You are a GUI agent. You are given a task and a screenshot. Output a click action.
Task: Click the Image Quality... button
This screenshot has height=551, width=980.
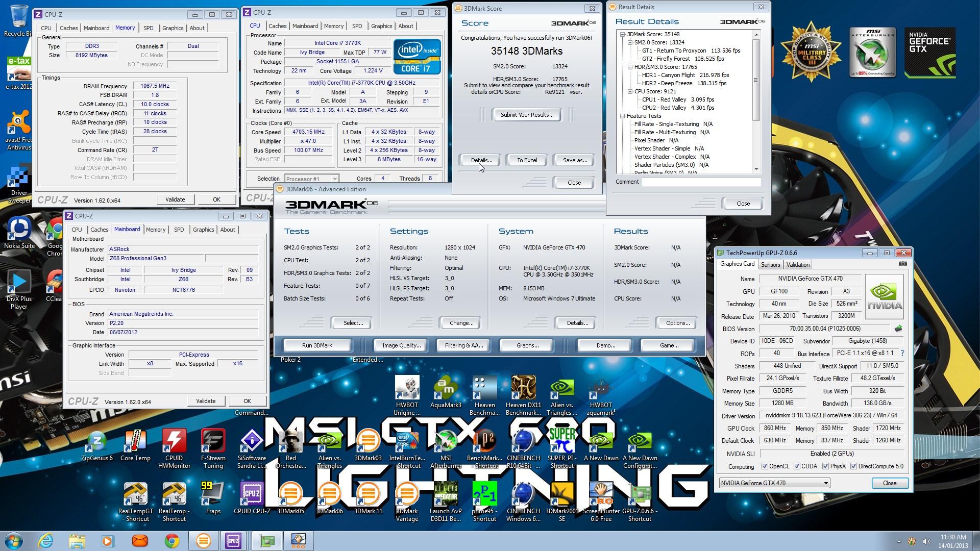(x=401, y=345)
